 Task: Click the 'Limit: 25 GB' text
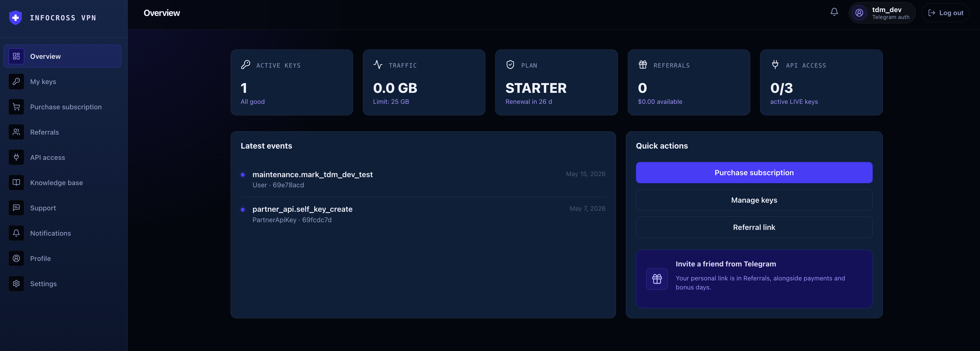tap(391, 102)
